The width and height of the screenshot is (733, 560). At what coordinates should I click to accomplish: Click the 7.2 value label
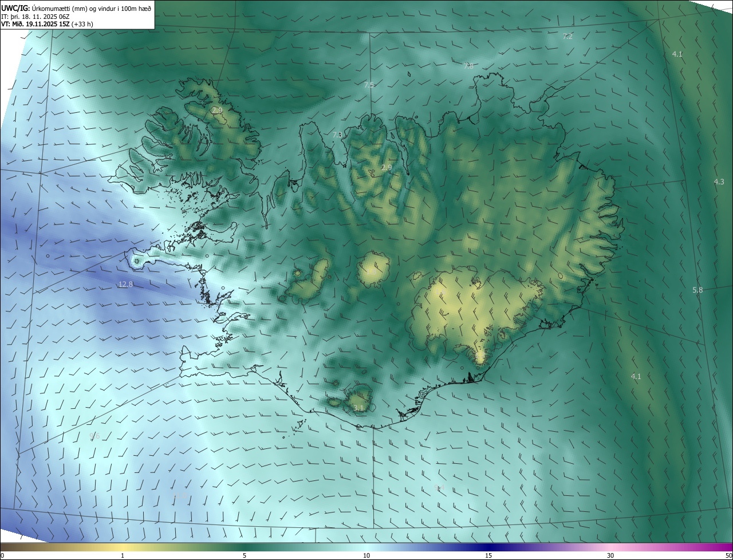[568, 36]
